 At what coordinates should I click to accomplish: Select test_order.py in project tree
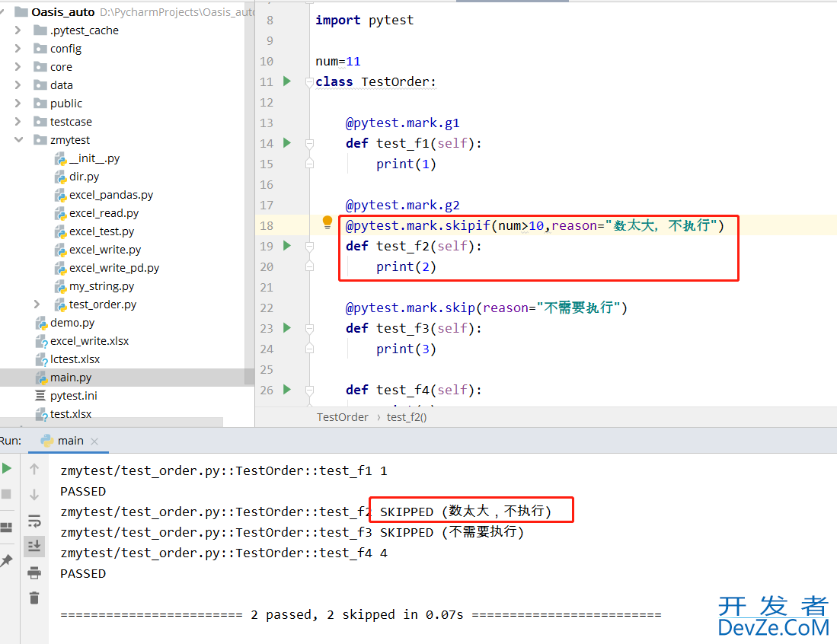tap(103, 304)
